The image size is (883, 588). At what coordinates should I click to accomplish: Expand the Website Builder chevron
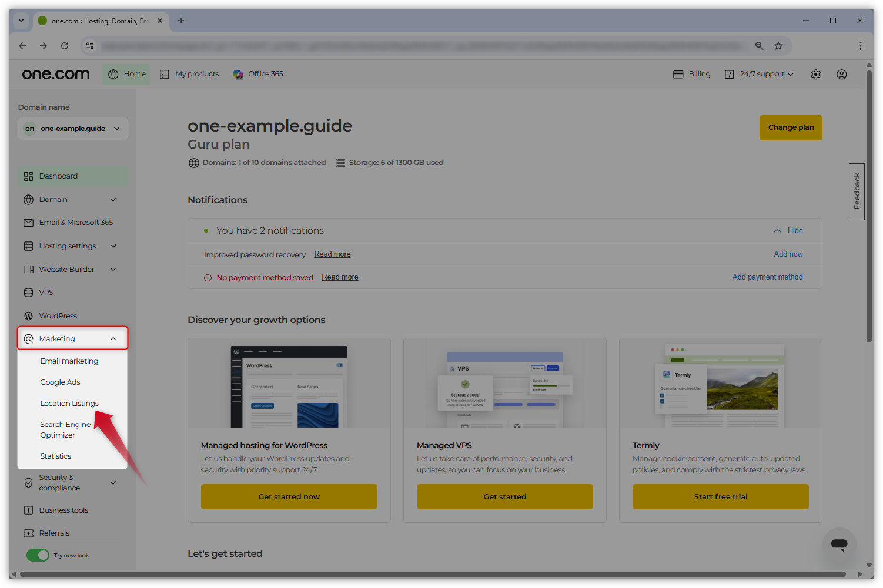[113, 270]
